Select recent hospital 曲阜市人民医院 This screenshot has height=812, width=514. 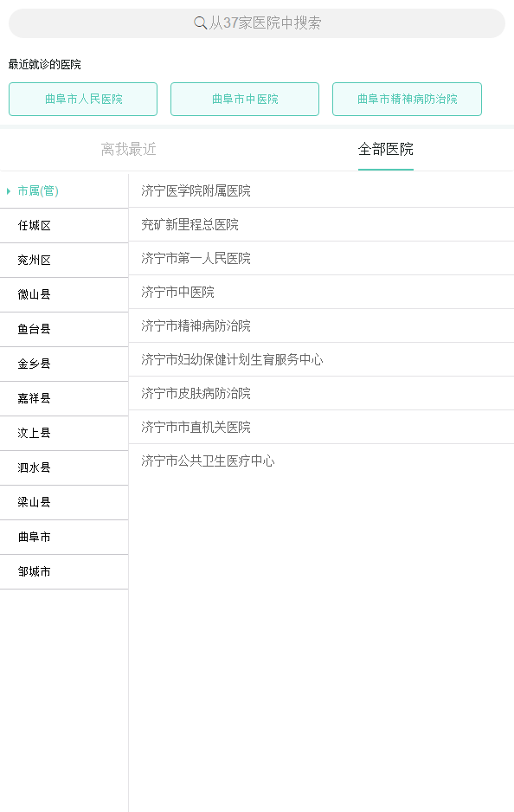point(83,99)
